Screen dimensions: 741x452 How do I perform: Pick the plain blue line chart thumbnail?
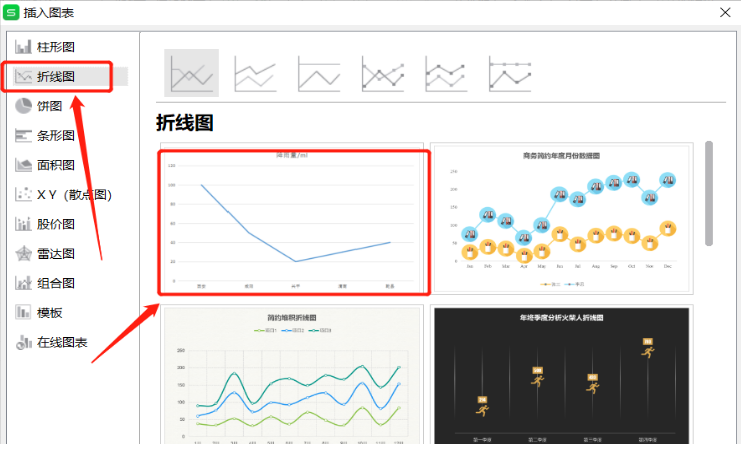coord(293,220)
